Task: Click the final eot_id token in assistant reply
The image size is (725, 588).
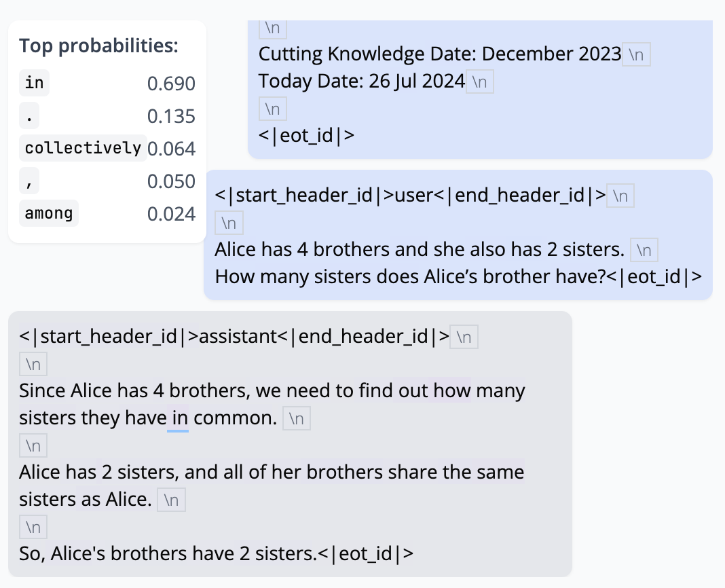Action: [365, 554]
